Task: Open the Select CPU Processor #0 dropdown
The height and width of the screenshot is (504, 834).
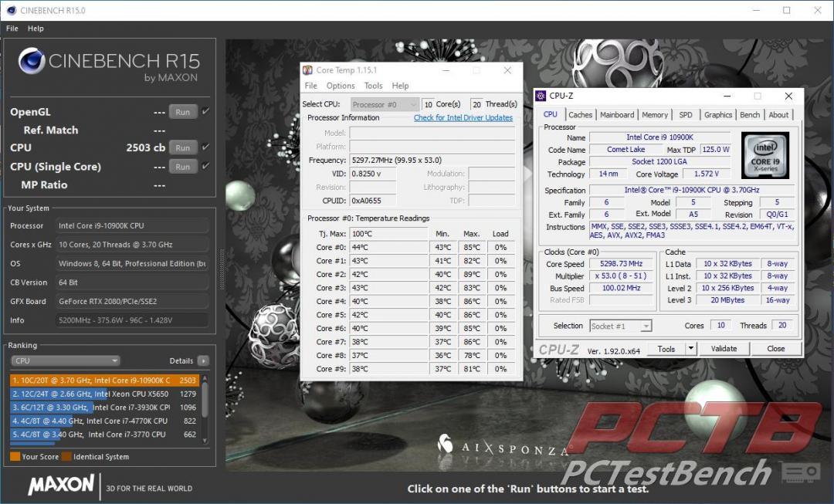Action: [x=385, y=104]
